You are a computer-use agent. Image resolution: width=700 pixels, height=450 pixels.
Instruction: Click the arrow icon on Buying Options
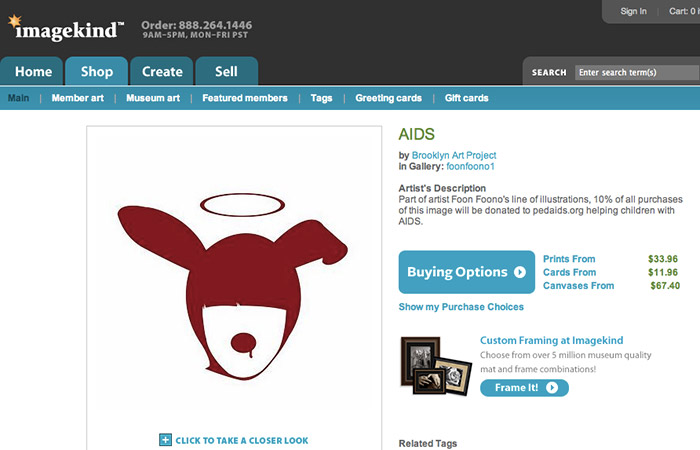(520, 272)
